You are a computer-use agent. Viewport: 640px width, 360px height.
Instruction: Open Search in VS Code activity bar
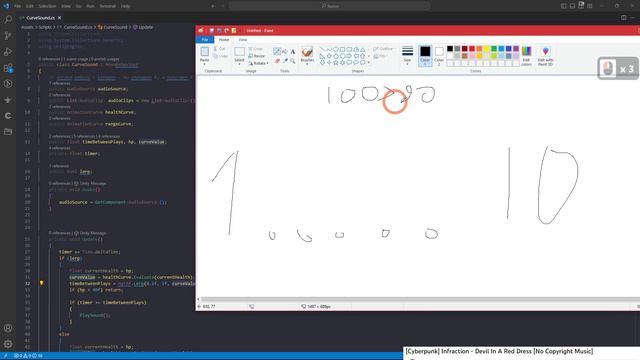(x=8, y=20)
